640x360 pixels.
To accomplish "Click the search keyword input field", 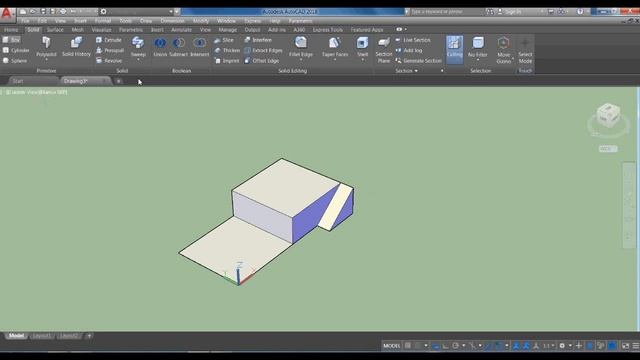I will (x=446, y=12).
